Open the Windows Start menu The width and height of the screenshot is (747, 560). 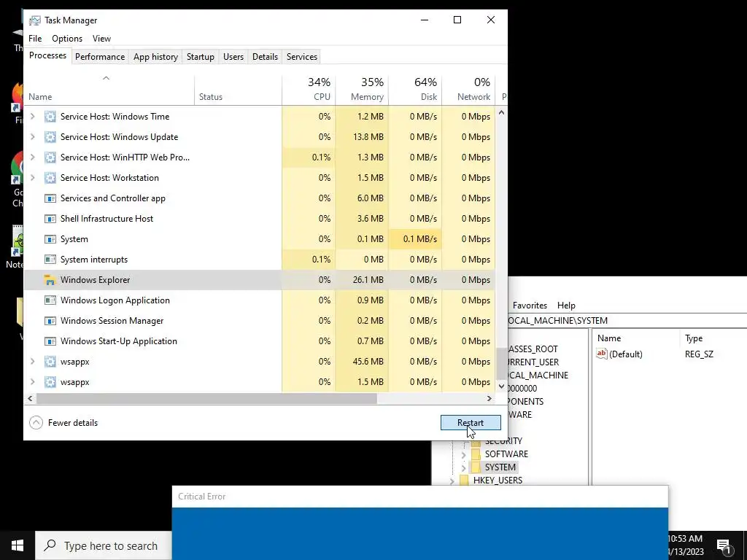pyautogui.click(x=18, y=545)
